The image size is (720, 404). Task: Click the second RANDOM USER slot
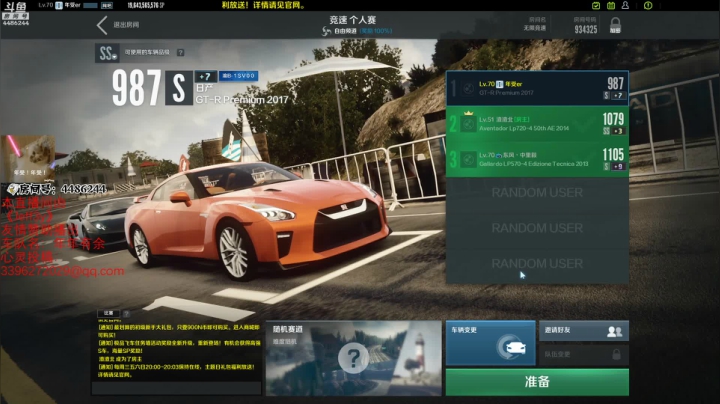coord(537,228)
